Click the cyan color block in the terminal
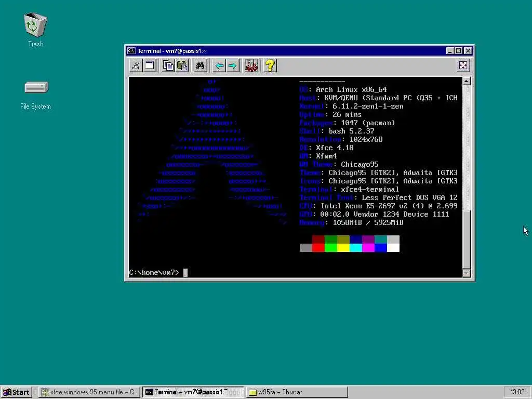 pos(356,248)
